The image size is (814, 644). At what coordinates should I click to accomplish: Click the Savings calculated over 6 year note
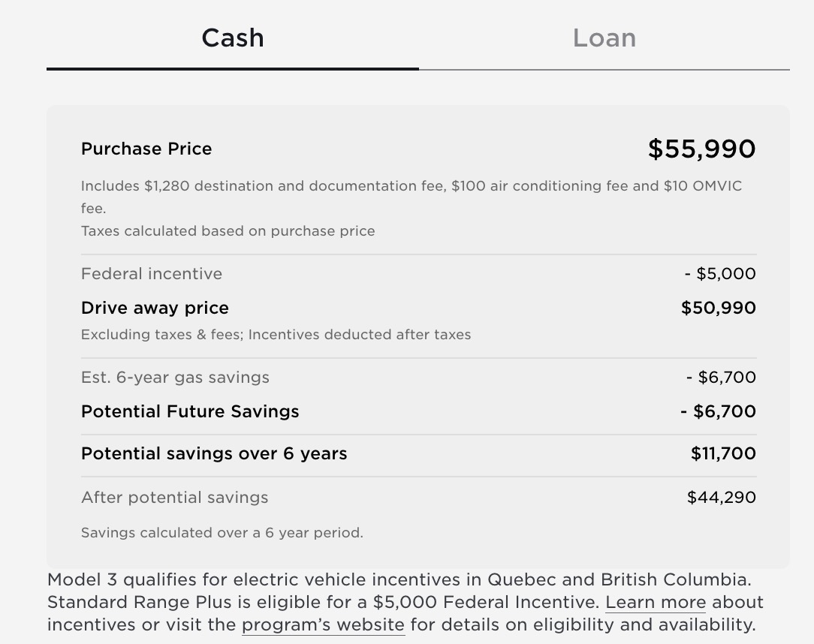tap(222, 533)
